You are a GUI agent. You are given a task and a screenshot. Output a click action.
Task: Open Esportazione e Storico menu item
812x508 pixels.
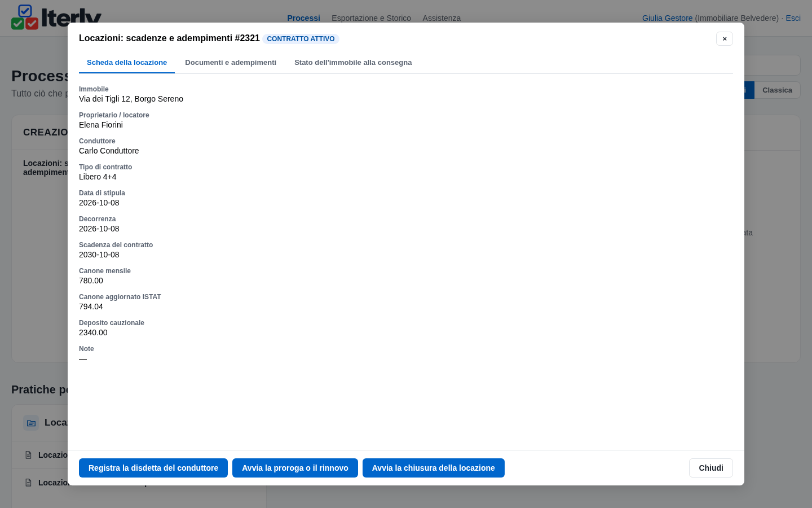[x=371, y=18]
